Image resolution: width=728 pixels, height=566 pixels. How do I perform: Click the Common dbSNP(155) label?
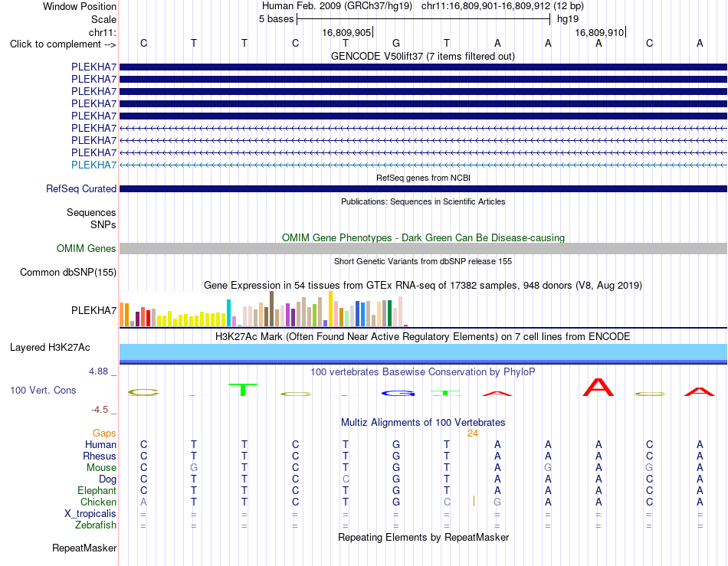click(68, 273)
